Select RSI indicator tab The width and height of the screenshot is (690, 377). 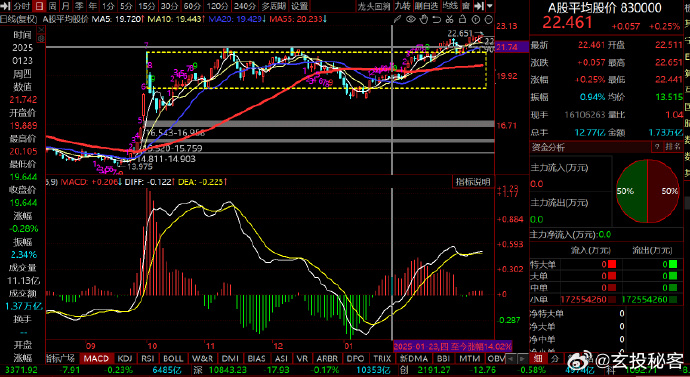click(148, 359)
